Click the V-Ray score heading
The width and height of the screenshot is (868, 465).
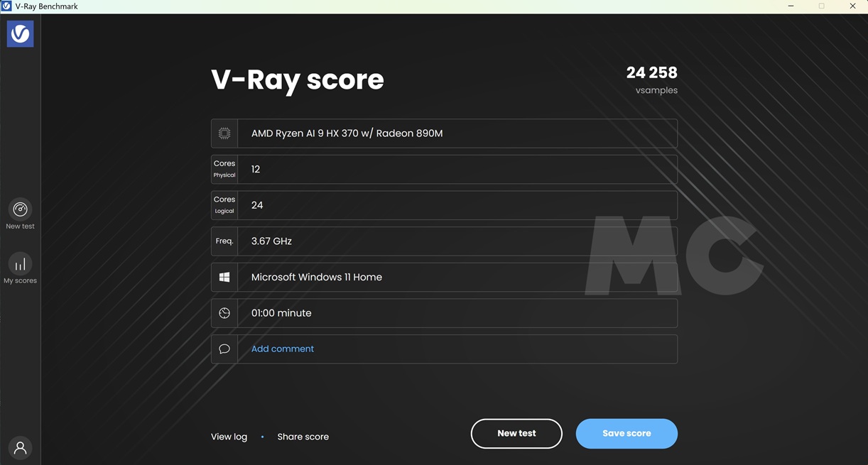[x=297, y=80]
